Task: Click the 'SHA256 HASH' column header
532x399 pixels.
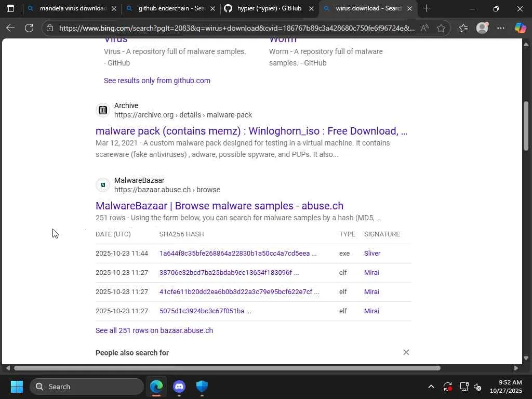Action: (181, 234)
